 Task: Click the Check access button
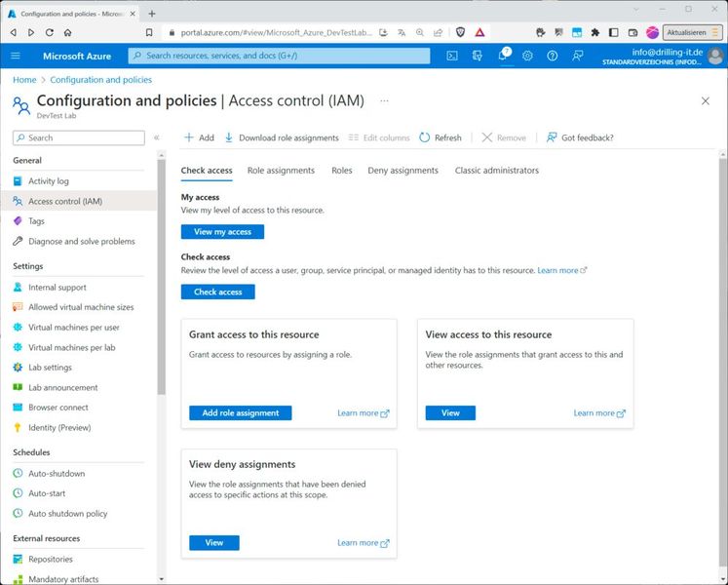tap(217, 292)
